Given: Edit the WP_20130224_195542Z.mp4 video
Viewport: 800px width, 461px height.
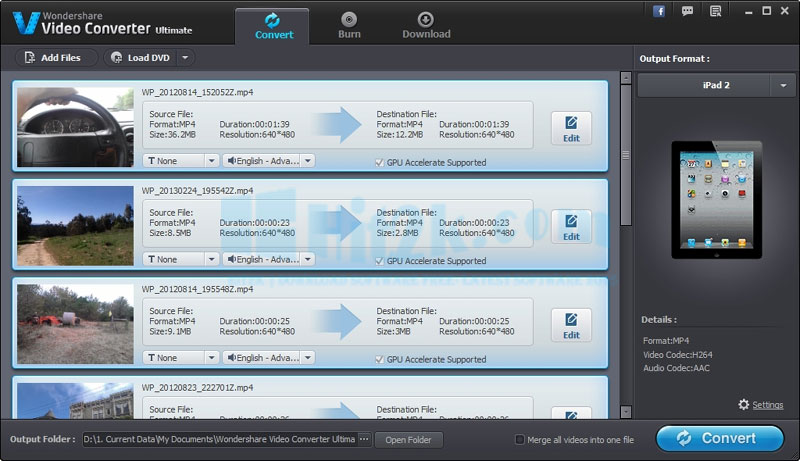Looking at the screenshot, I should tap(571, 227).
